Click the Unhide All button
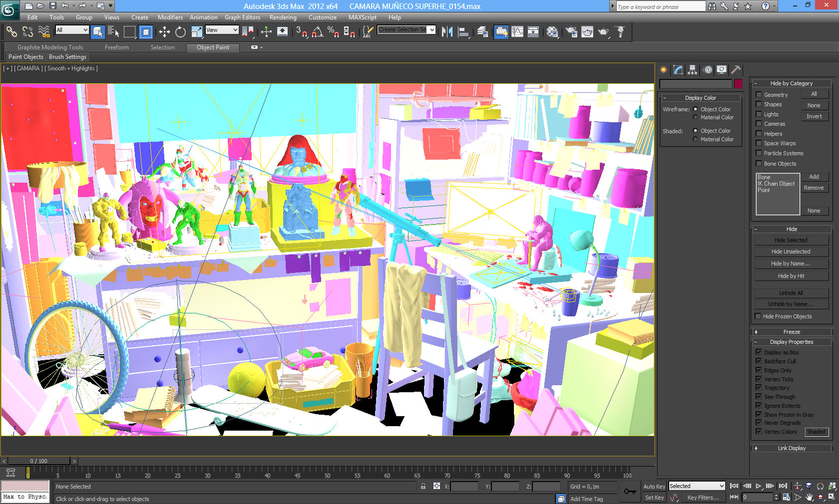839x504 pixels. pos(791,293)
